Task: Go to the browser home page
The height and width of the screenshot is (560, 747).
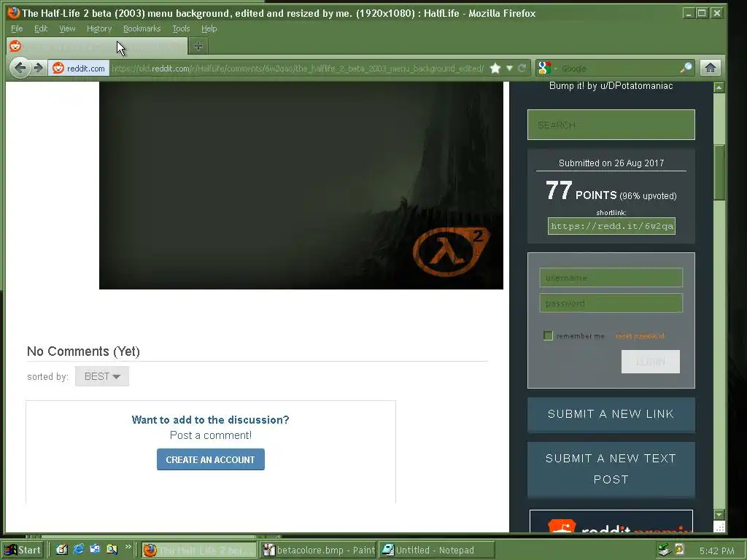Action: [x=711, y=68]
